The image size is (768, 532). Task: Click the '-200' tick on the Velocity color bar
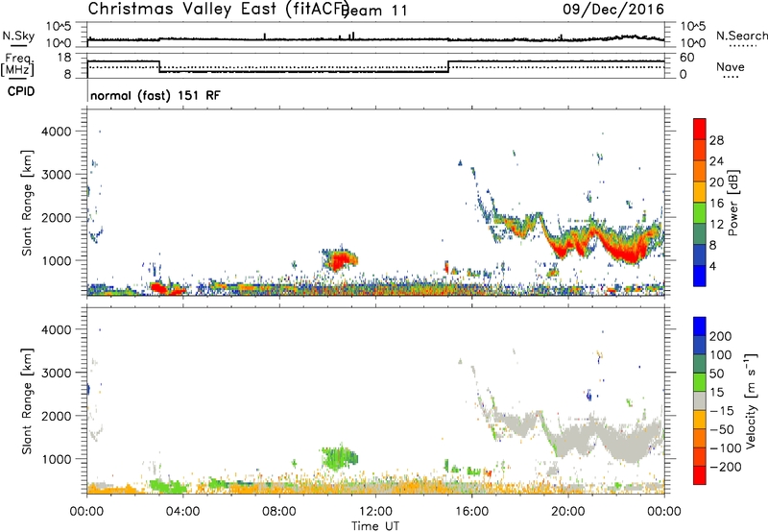tap(726, 467)
